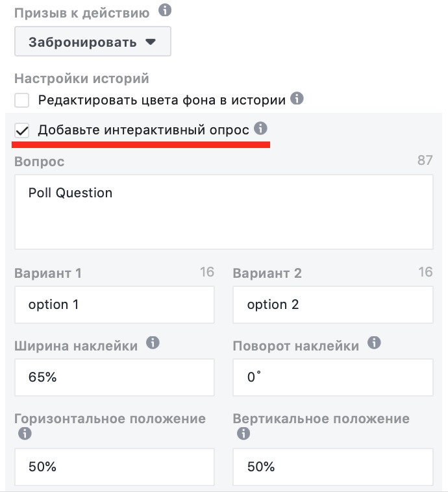The image size is (448, 492).
Task: Click the Вариант 1 field with option 1
Action: (114, 304)
